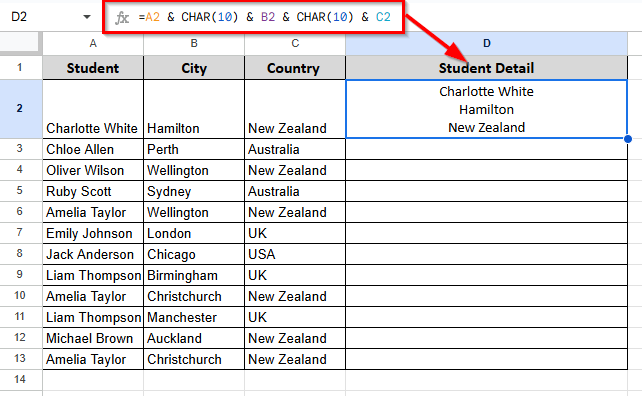Screen dimensions: 642x396
Task: Click the fill handle of cell D2
Action: [x=628, y=139]
